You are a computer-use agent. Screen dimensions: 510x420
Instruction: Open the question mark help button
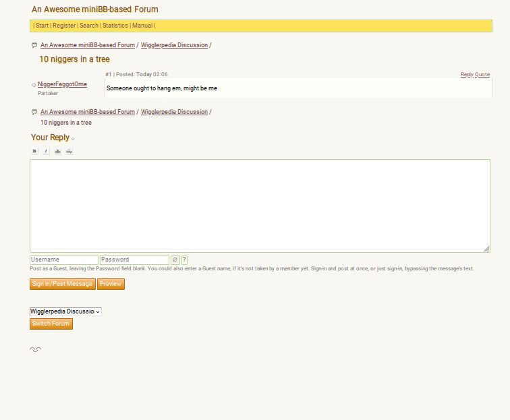(x=184, y=260)
